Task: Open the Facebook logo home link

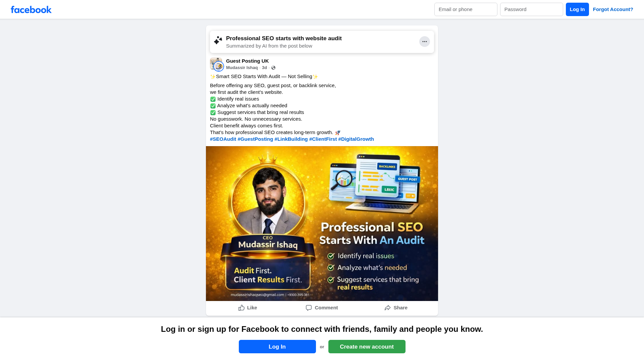Action: click(31, 9)
